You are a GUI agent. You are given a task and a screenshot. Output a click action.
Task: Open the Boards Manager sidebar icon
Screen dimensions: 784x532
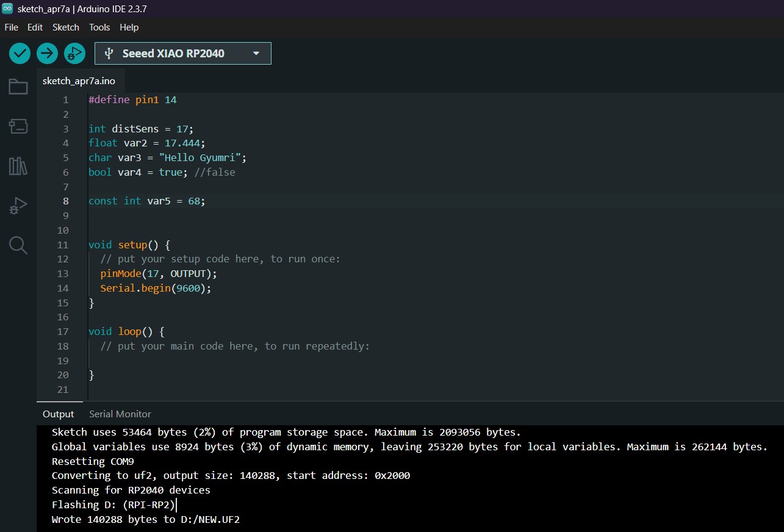pos(18,126)
